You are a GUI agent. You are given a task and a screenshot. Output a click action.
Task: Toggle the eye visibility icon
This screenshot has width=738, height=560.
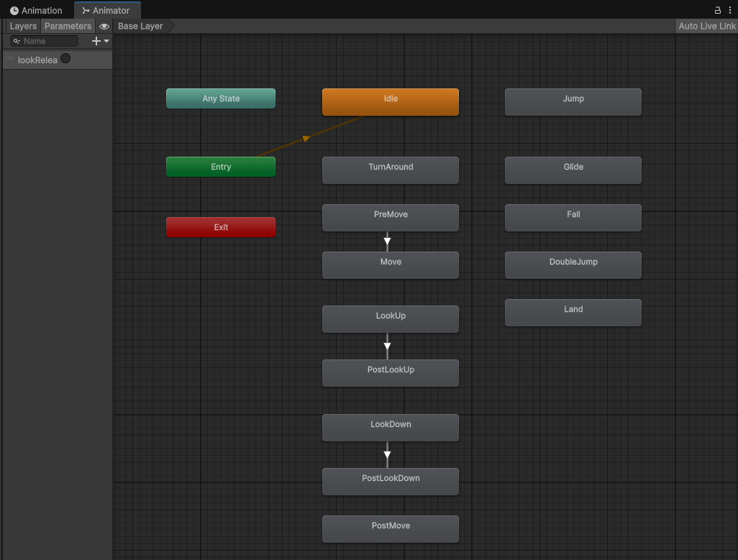coord(104,27)
